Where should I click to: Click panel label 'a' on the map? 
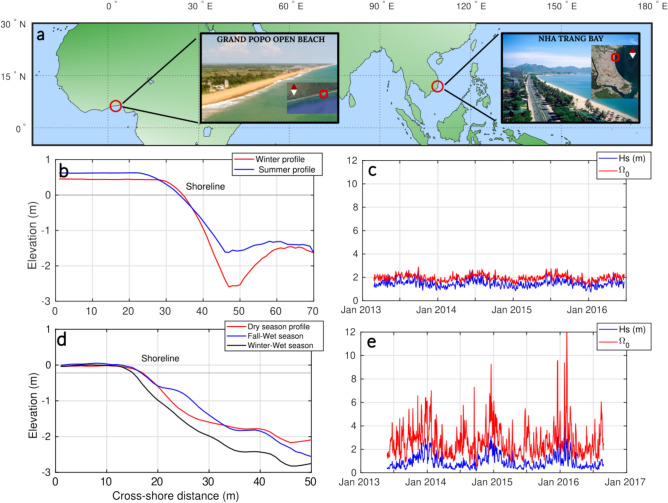click(40, 34)
